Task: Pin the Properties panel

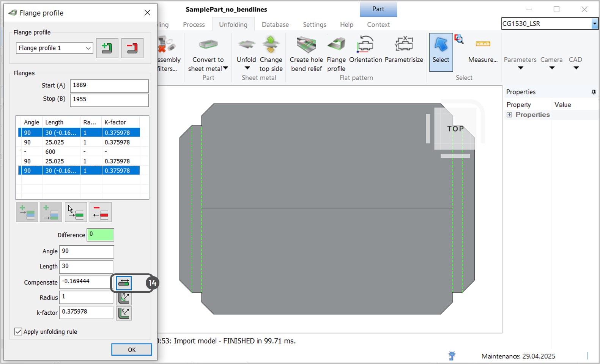Action: tap(594, 92)
